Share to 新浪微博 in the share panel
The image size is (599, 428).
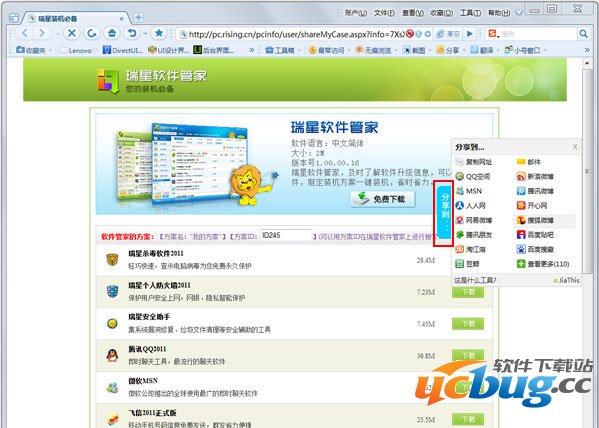(535, 177)
